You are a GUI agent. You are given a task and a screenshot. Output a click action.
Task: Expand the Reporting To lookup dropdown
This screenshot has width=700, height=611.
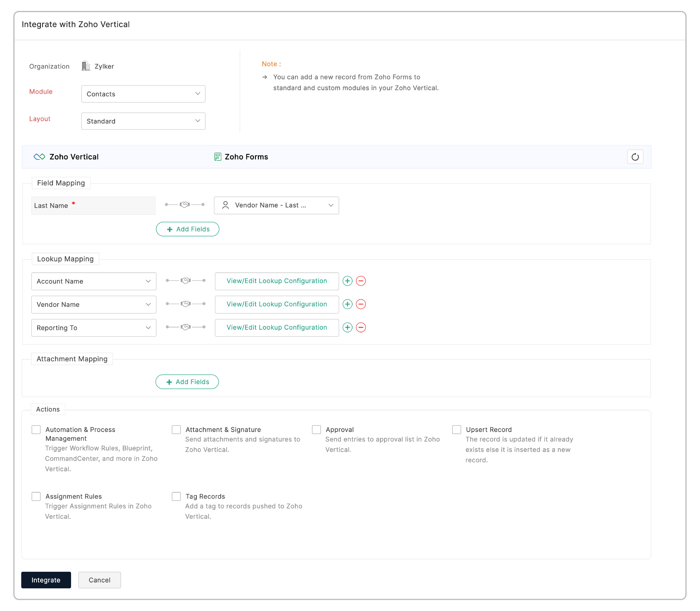[x=148, y=328]
